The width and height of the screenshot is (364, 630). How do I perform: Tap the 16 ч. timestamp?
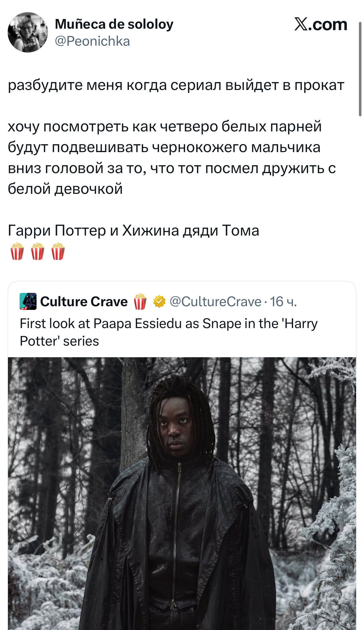point(283,302)
